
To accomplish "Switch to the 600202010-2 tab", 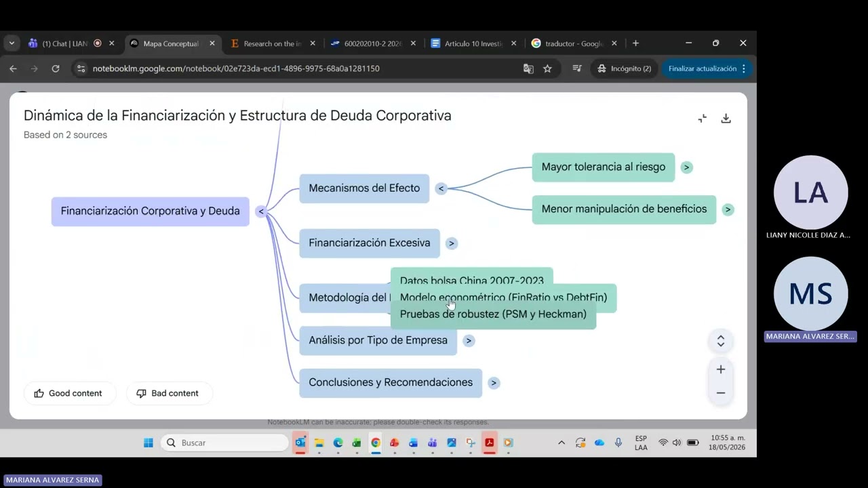I will [x=373, y=43].
